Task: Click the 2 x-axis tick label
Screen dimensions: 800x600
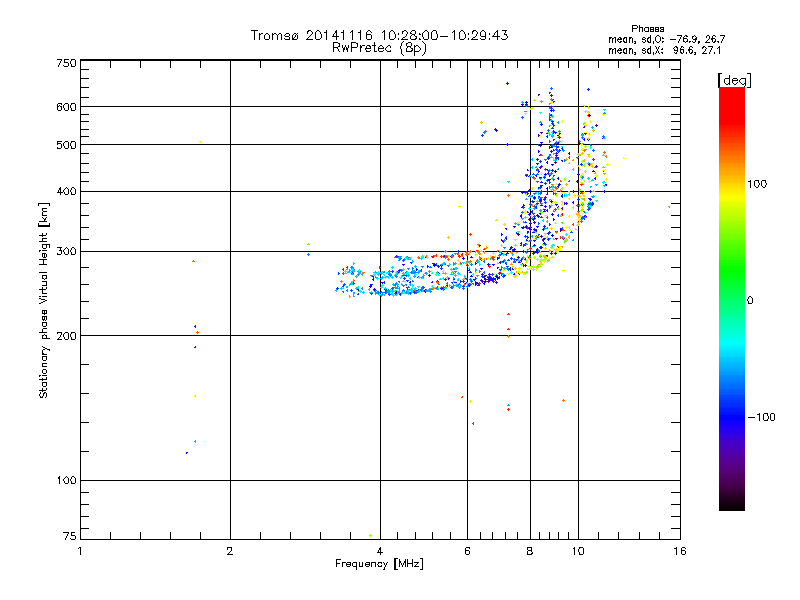Action: 230,551
